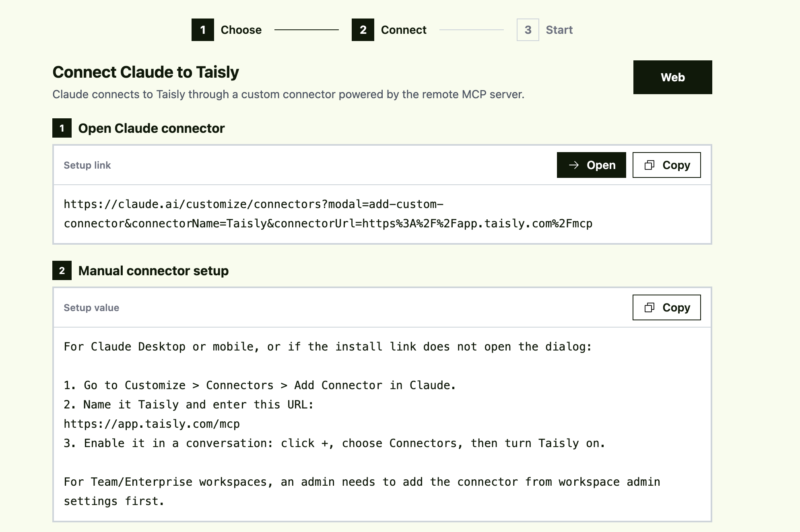Go back to the Choose step

241,30
